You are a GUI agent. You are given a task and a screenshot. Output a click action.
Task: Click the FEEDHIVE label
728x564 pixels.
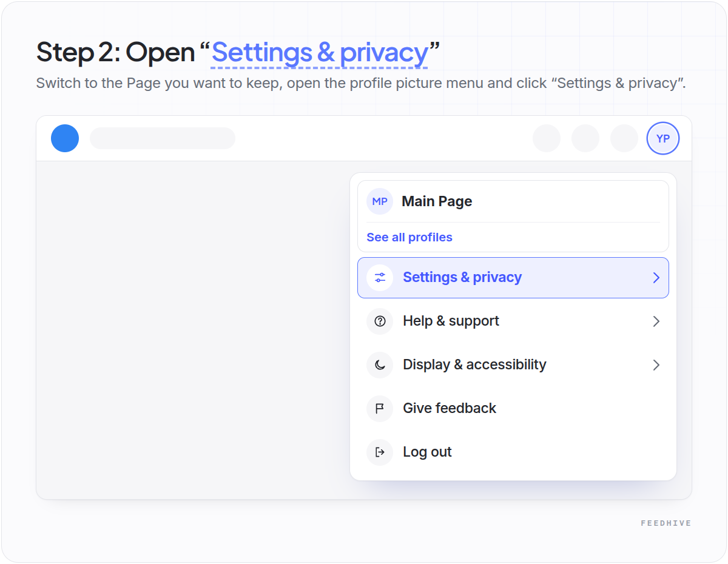tap(666, 523)
